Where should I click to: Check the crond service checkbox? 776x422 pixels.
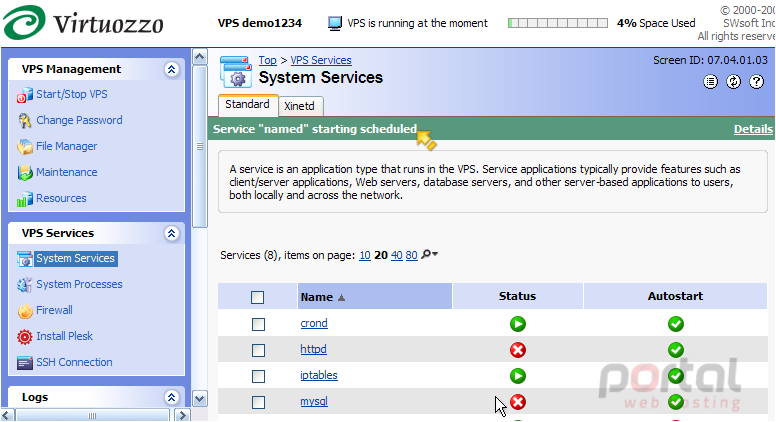pyautogui.click(x=258, y=325)
